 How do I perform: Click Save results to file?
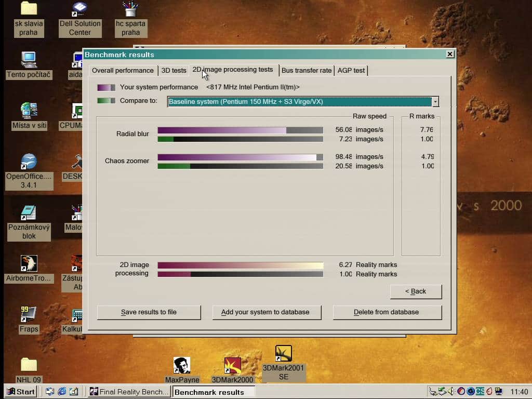[149, 312]
